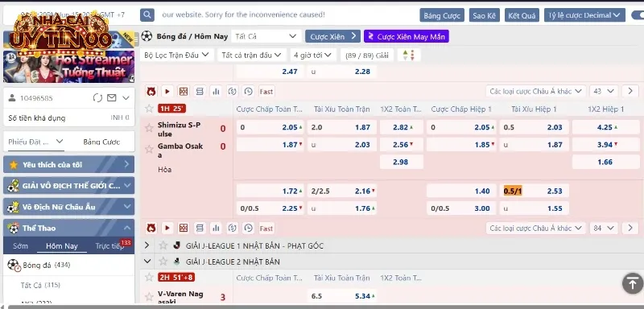Image resolution: width=644 pixels, height=309 pixels.
Task: Toggle favorite star beside the 1H 25' header
Action: [149, 109]
